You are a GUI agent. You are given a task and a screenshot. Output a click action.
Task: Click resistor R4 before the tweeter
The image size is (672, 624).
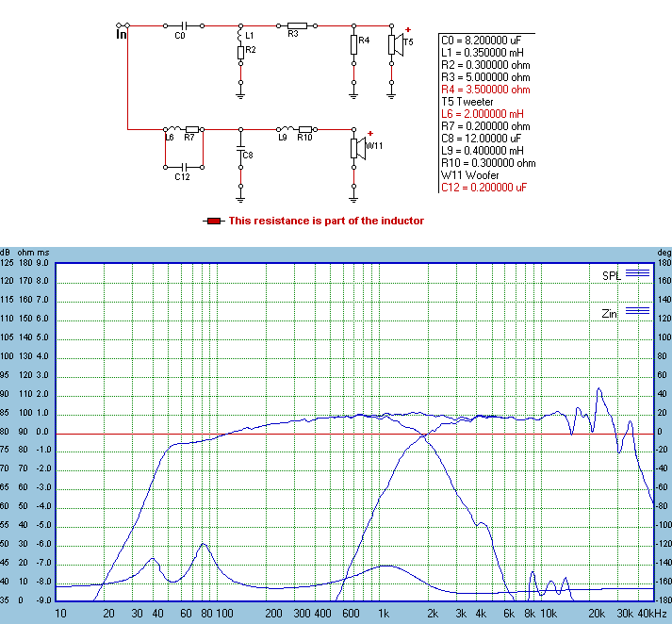tap(353, 43)
